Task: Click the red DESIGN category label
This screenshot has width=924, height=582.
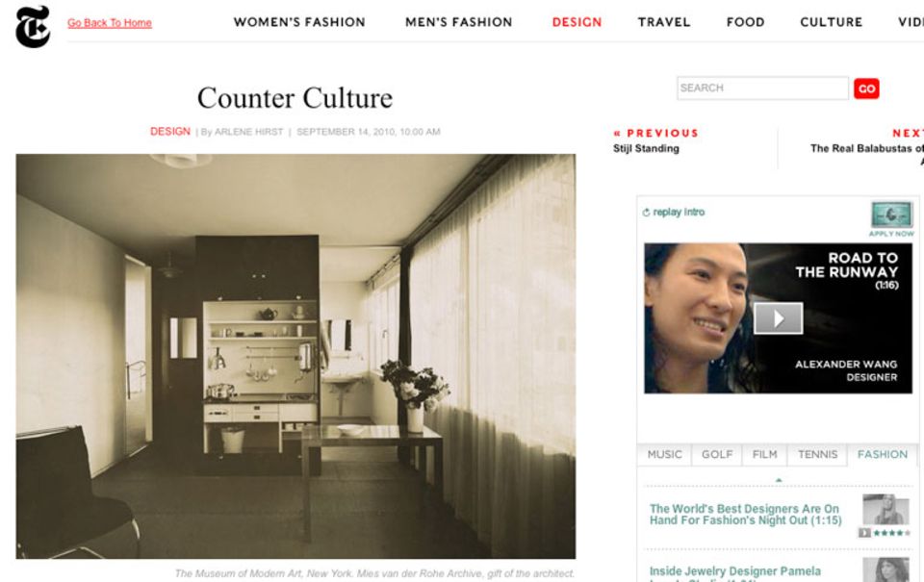Action: (170, 132)
